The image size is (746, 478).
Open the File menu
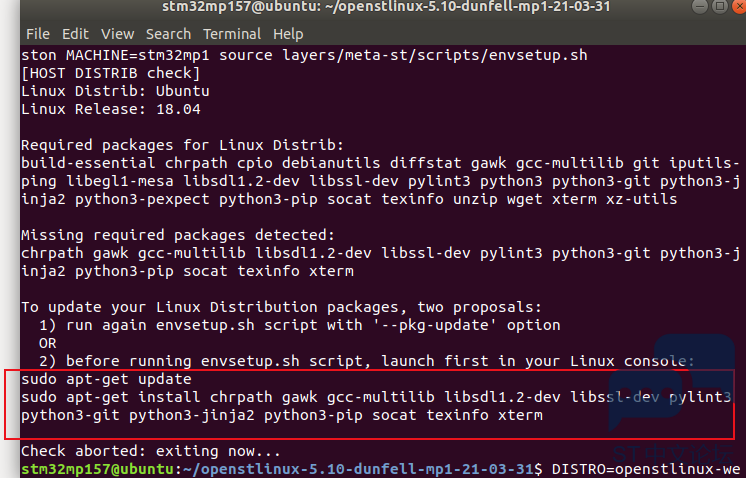click(38, 34)
